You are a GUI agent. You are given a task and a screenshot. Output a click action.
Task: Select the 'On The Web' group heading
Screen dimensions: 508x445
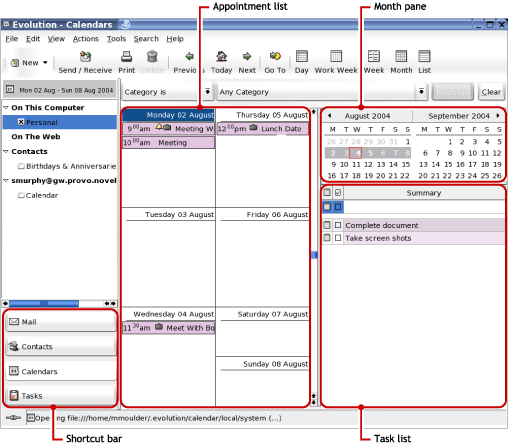[36, 137]
